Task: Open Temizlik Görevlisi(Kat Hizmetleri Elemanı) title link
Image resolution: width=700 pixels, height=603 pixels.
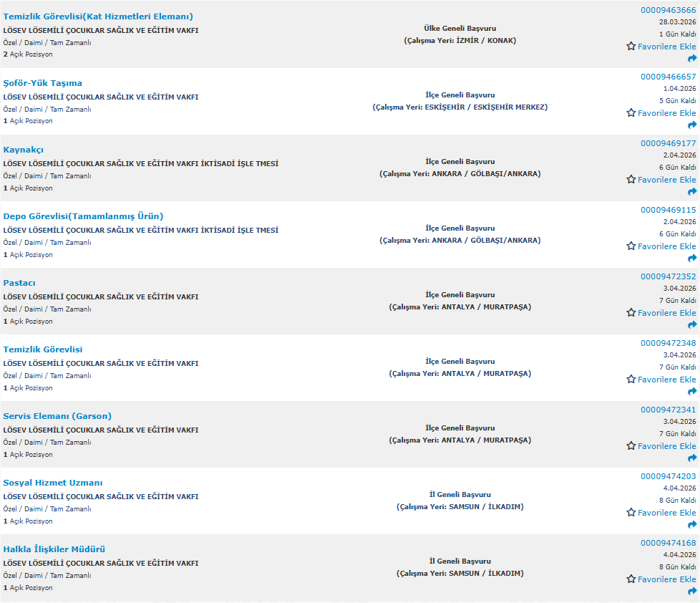Action: pos(98,16)
